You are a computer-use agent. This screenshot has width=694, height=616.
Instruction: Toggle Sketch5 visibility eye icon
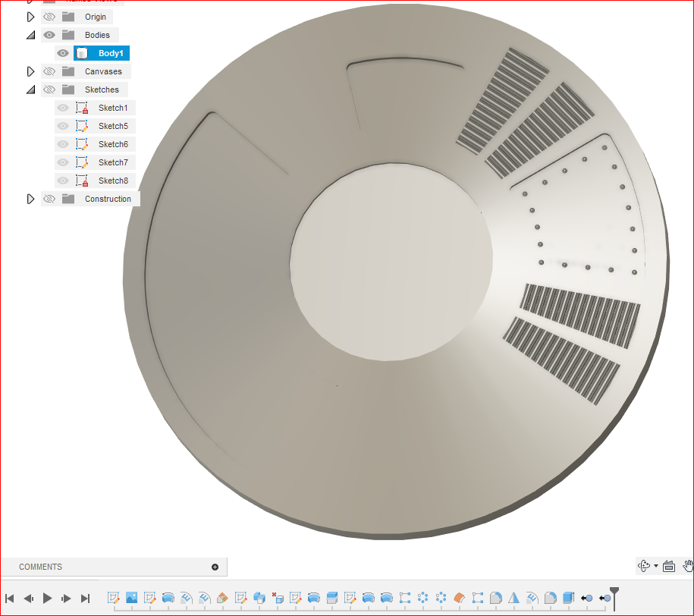(x=63, y=126)
